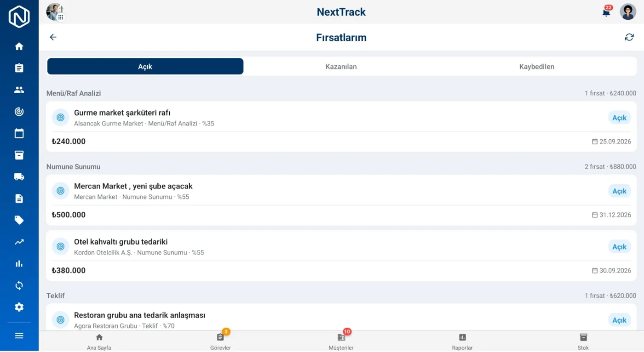Click the sync arrows icon in the sidebar
This screenshot has width=644, height=352.
pos(19,286)
